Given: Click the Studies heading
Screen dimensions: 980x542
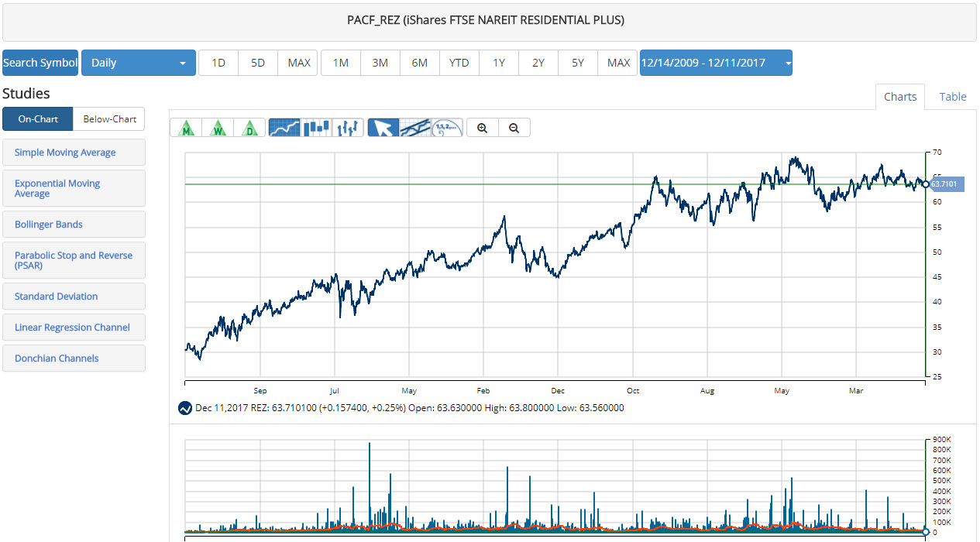Looking at the screenshot, I should tap(26, 94).
